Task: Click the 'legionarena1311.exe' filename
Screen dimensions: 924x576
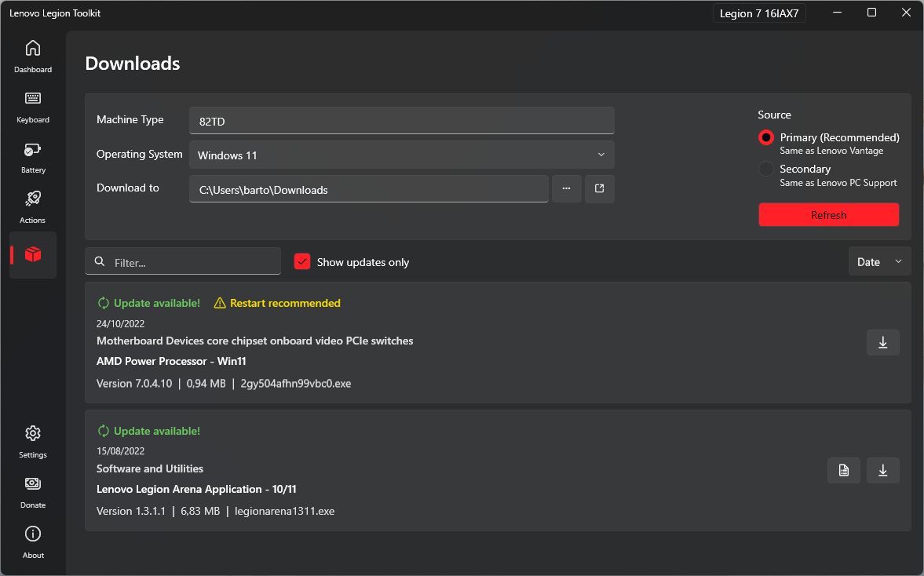Action: coord(285,511)
